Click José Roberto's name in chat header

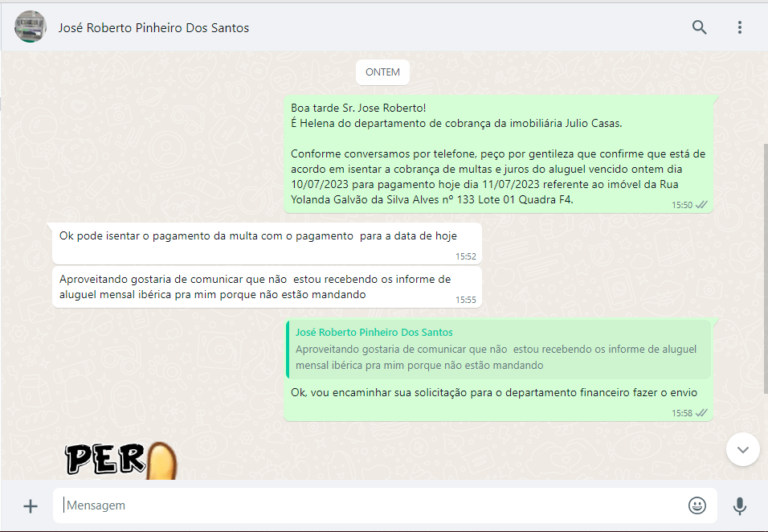click(153, 28)
